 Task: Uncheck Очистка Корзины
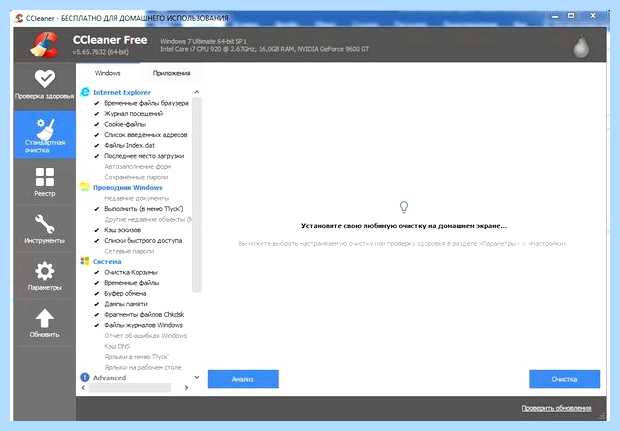96,272
